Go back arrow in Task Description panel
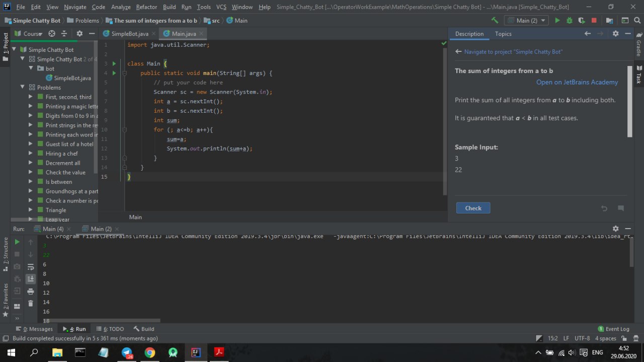The width and height of the screenshot is (644, 362). point(587,34)
